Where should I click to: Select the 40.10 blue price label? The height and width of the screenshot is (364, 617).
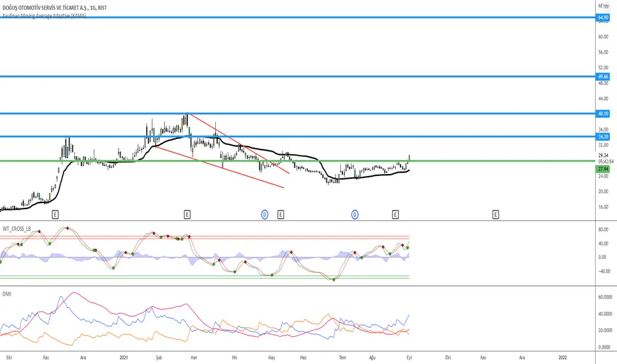point(603,114)
